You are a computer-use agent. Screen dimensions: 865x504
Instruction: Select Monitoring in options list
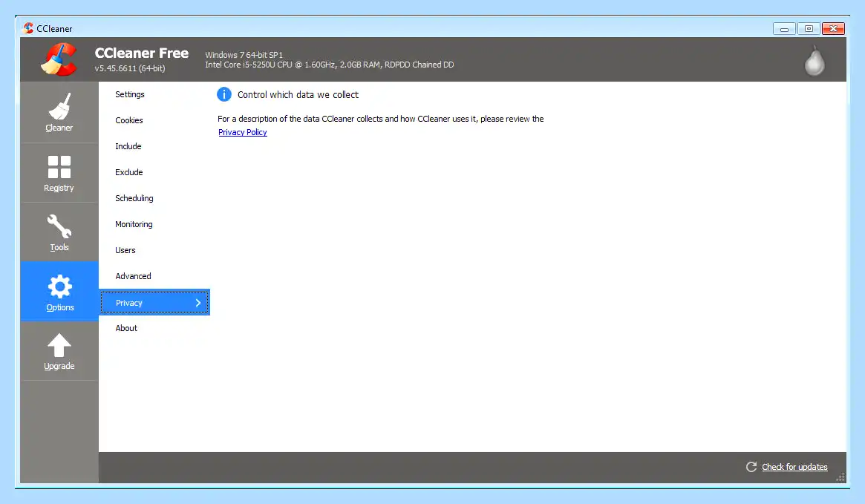pos(134,224)
